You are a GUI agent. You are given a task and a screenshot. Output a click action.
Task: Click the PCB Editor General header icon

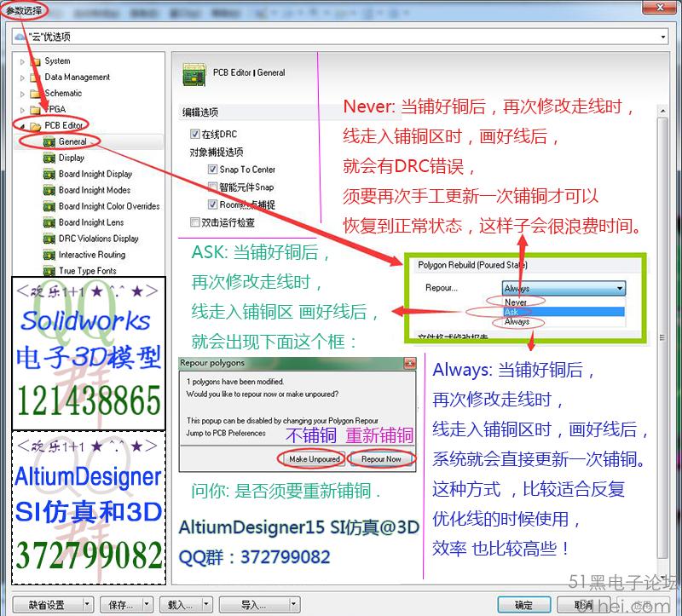(x=194, y=74)
